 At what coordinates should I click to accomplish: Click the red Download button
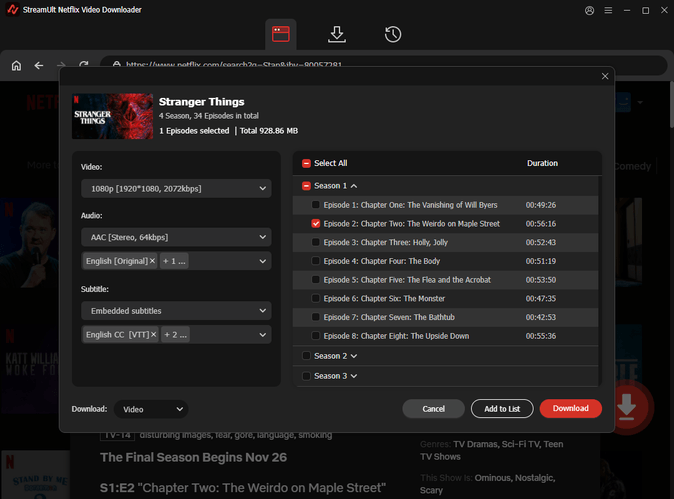coord(570,408)
